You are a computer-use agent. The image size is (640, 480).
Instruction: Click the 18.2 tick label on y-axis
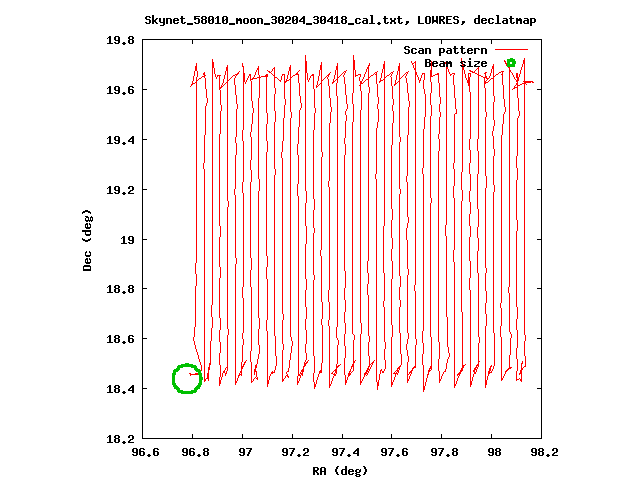pos(120,439)
